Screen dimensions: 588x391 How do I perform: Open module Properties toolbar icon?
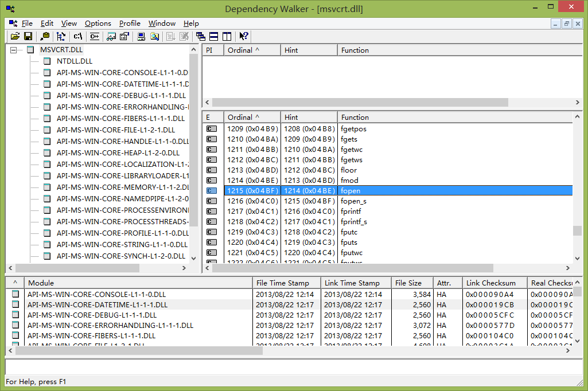(x=124, y=36)
